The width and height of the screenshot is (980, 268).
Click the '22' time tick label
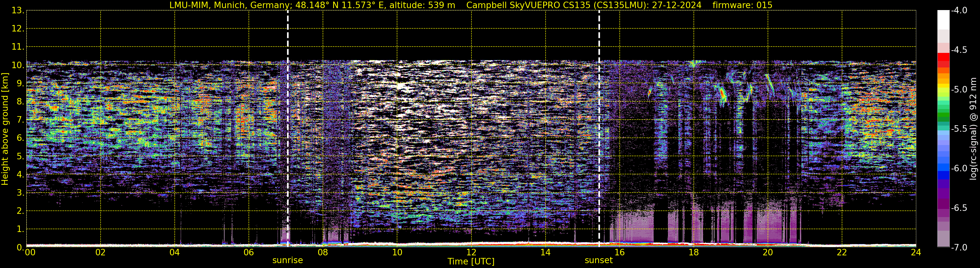[842, 252]
